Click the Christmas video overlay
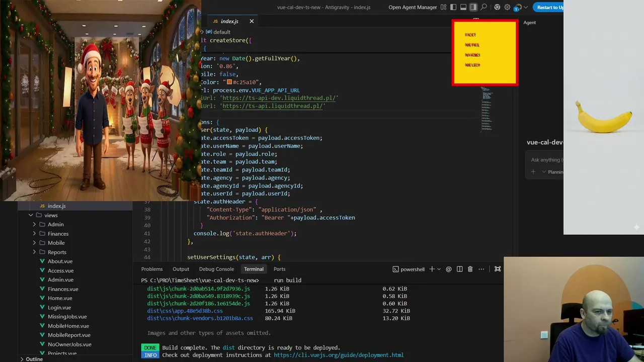Screen dimensions: 644x362 coord(101,101)
